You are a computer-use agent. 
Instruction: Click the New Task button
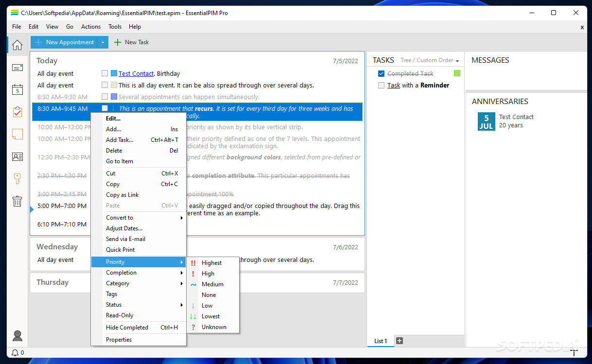[x=131, y=42]
